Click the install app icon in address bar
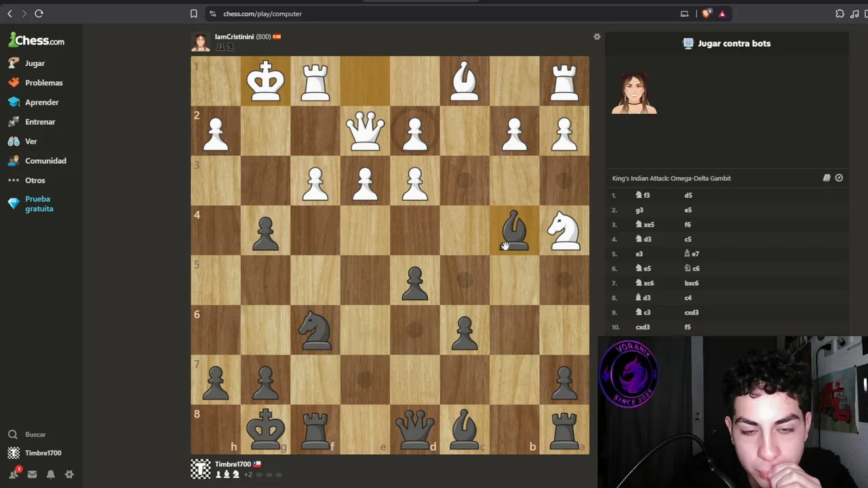The image size is (868, 488). [x=684, y=14]
